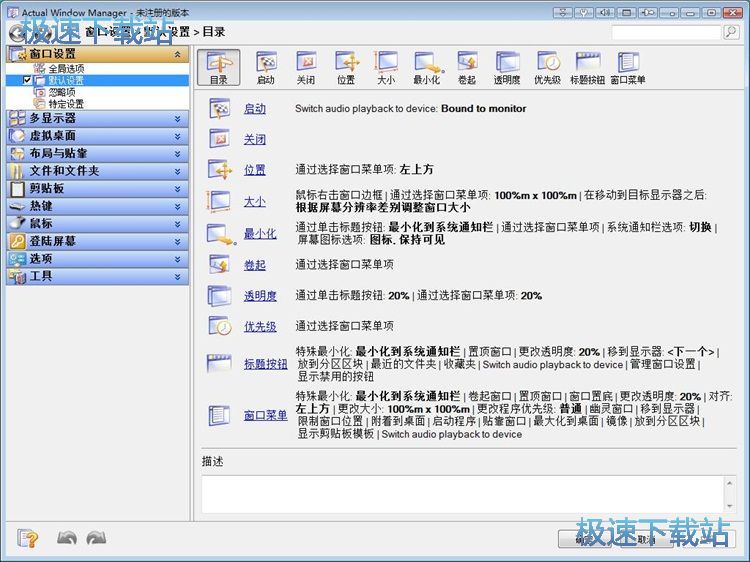Open the 标题按钮 link
The height and width of the screenshot is (562, 750).
[x=265, y=364]
